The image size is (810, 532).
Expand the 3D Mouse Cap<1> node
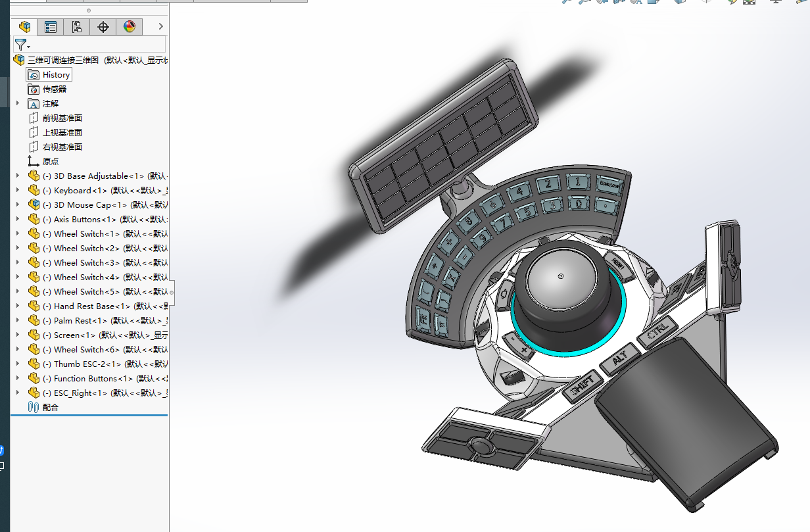(x=18, y=205)
